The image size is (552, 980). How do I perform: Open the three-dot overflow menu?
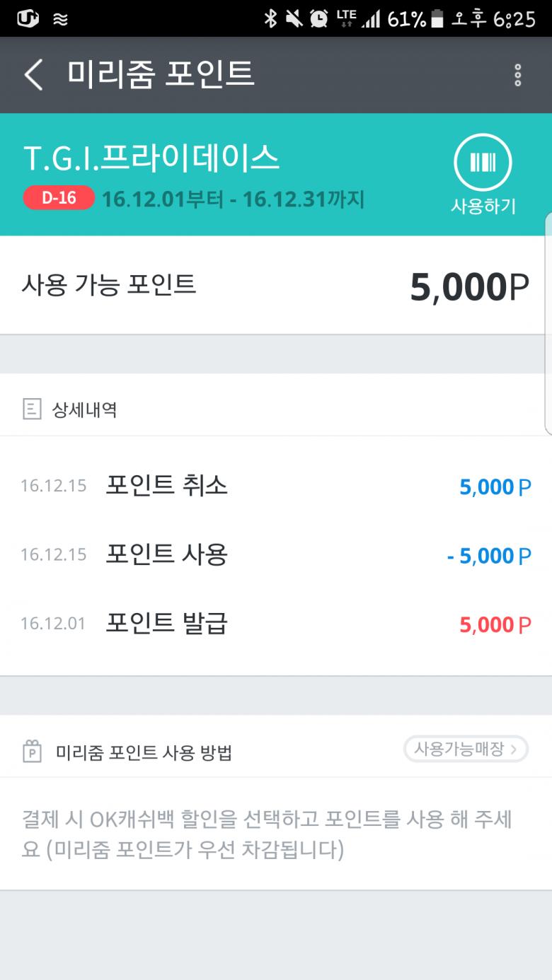pos(518,75)
